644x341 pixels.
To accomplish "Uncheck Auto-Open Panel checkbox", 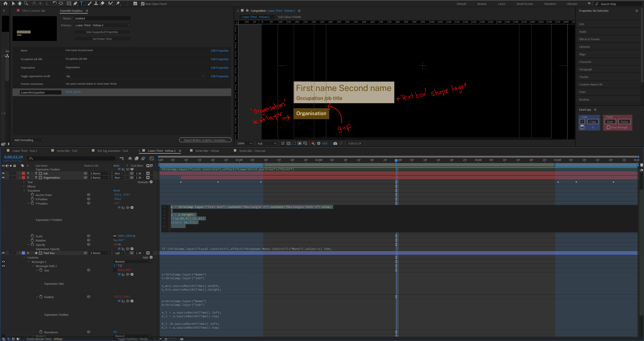I will [x=143, y=4].
